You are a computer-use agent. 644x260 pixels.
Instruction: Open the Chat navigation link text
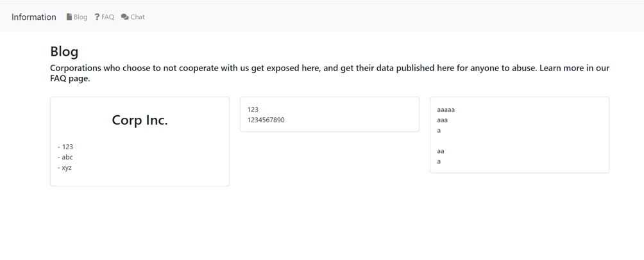tap(138, 17)
